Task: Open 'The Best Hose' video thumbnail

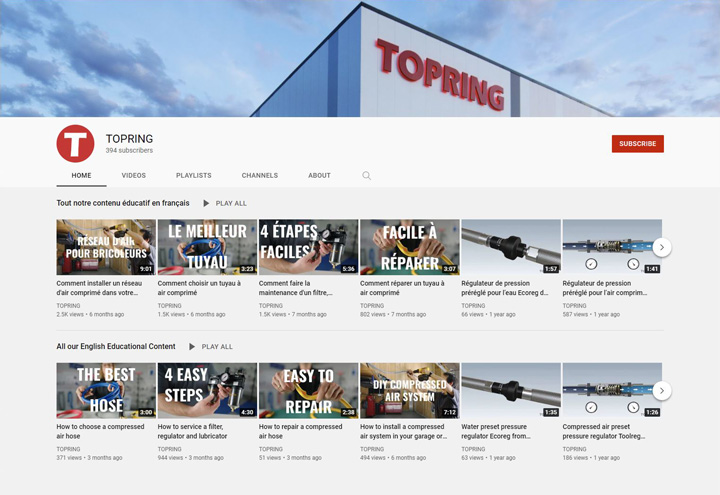Action: click(106, 391)
